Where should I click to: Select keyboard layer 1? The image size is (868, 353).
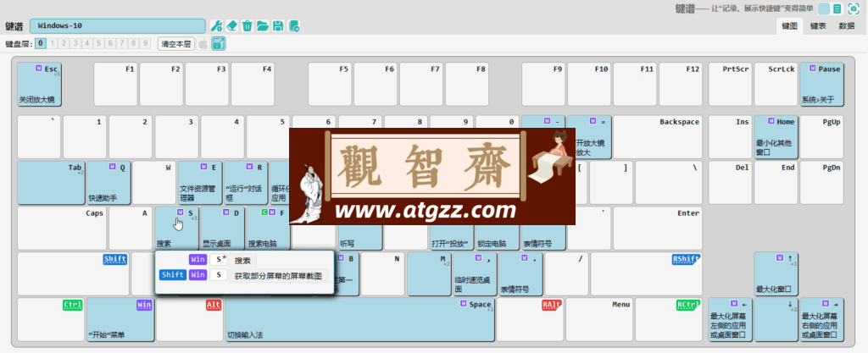point(53,43)
